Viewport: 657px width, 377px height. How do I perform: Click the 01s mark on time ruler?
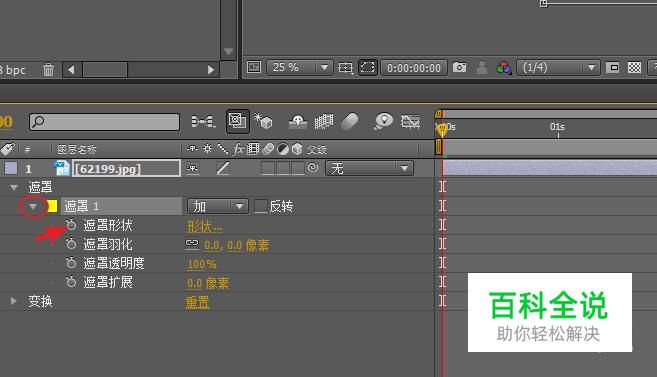tap(557, 127)
